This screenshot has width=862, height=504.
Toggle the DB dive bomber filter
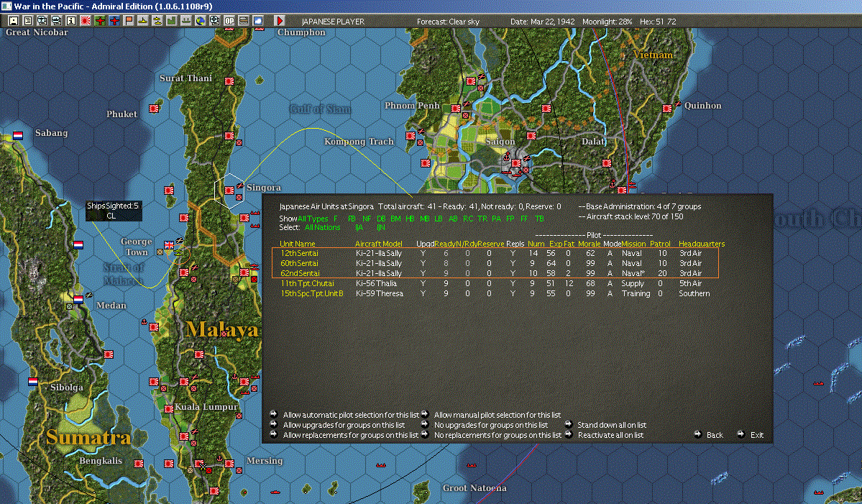[x=381, y=219]
